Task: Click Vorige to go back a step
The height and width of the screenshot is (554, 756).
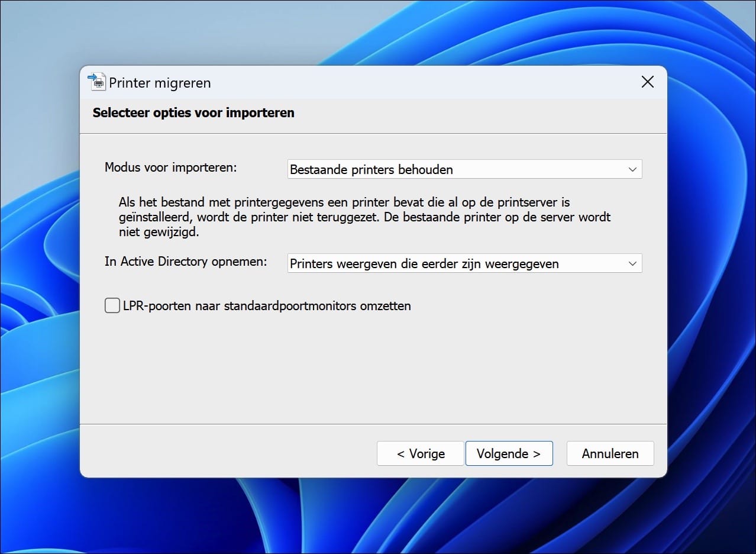Action: [x=420, y=453]
